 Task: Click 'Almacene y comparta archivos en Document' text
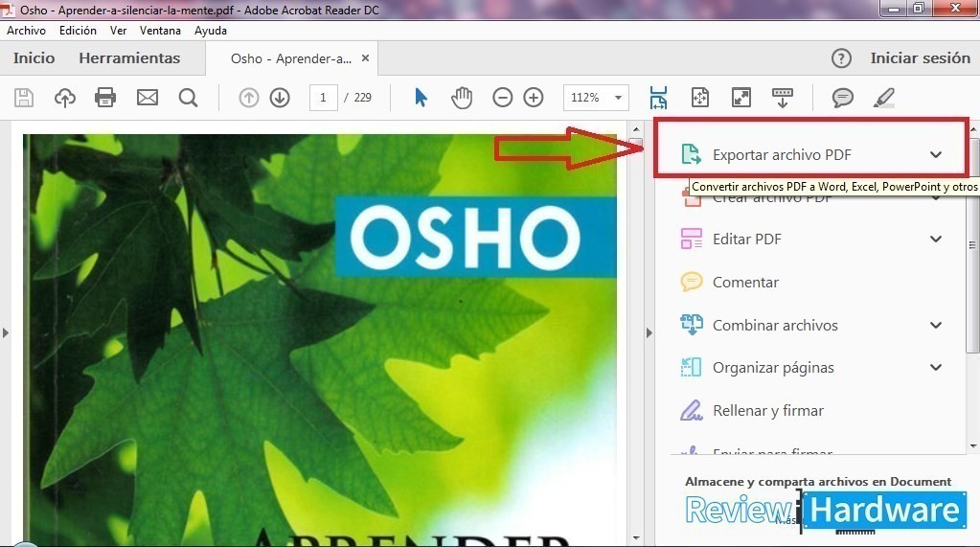click(x=818, y=481)
